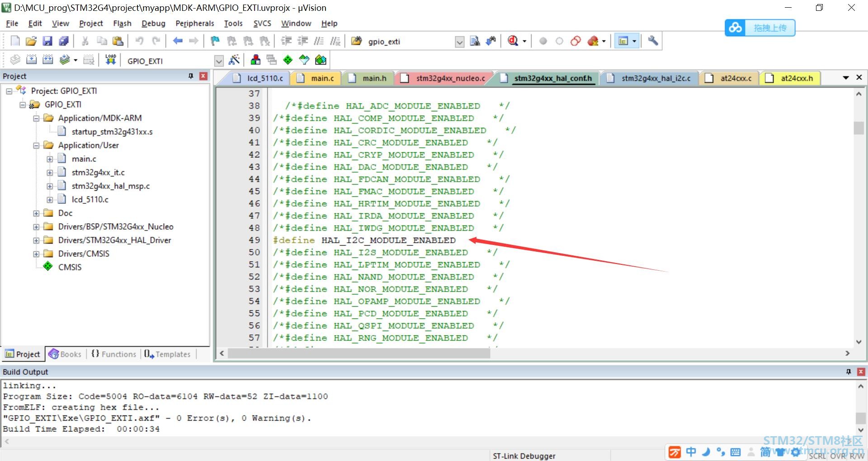Toggle auto-hide pin on Build Output panel
The image size is (868, 461).
pos(849,372)
